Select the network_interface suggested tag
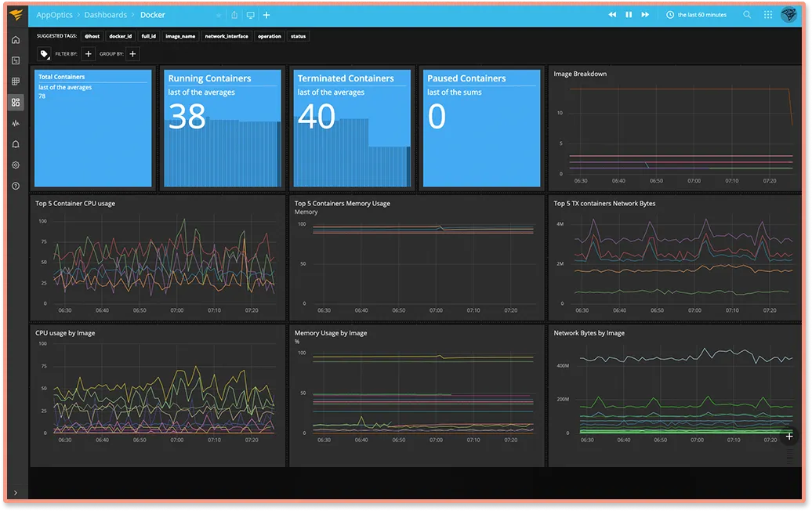 (227, 36)
